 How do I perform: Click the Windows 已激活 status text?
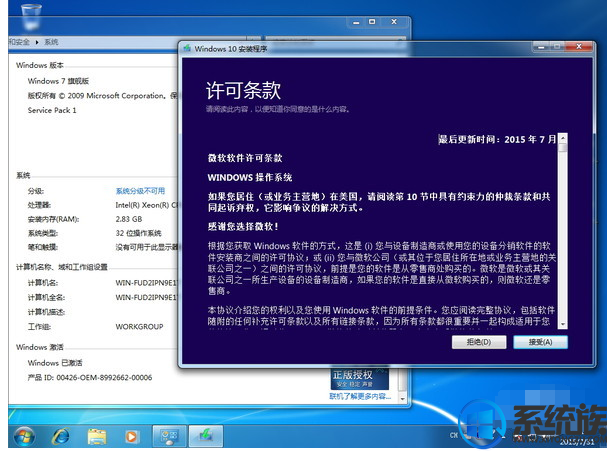55,363
